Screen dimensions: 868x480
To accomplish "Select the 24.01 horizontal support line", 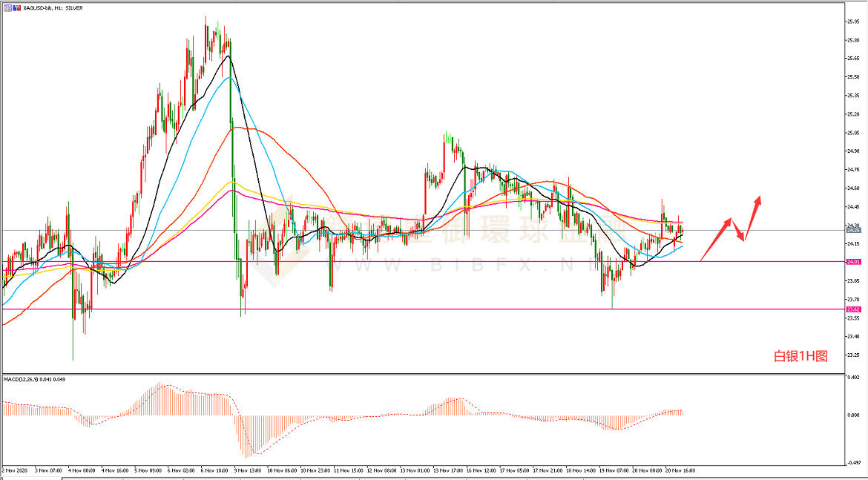I will coord(445,261).
